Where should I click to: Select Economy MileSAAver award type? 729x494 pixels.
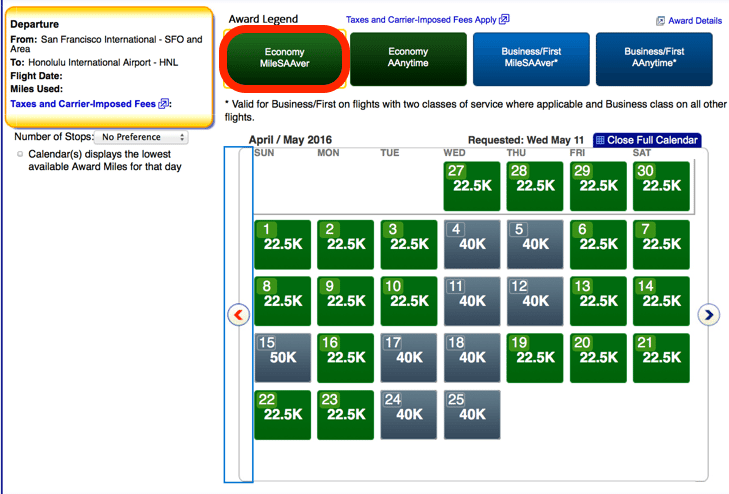point(284,58)
